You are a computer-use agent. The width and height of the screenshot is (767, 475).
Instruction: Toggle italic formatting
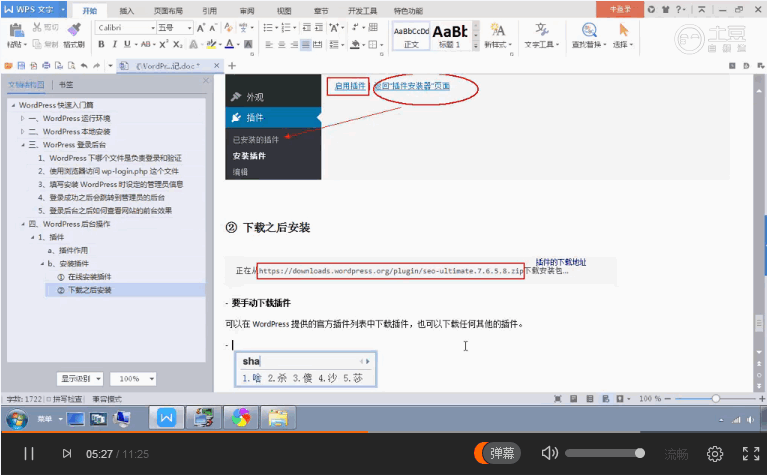114,44
